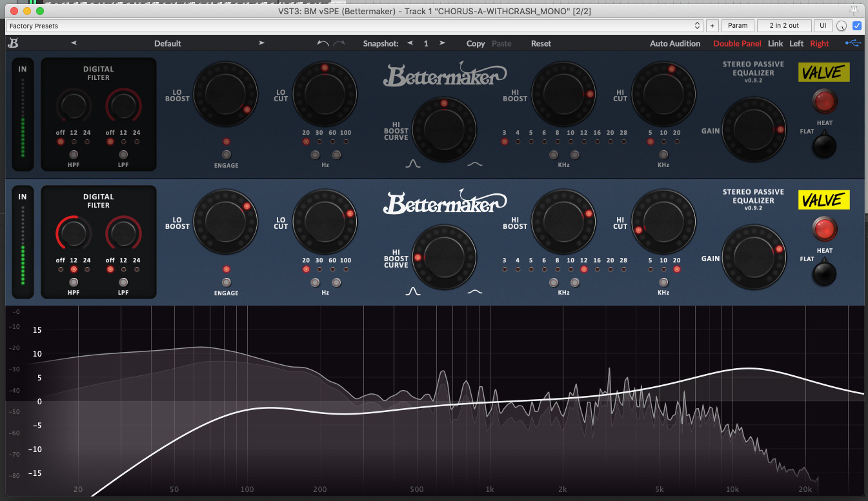The width and height of the screenshot is (868, 501).
Task: Pin the plugin window with the pin icon
Action: pyautogui.click(x=855, y=12)
